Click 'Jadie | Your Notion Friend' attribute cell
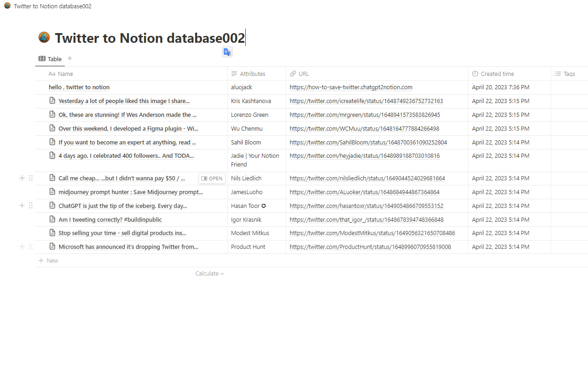Screen dimensions: 588x368 click(x=257, y=160)
